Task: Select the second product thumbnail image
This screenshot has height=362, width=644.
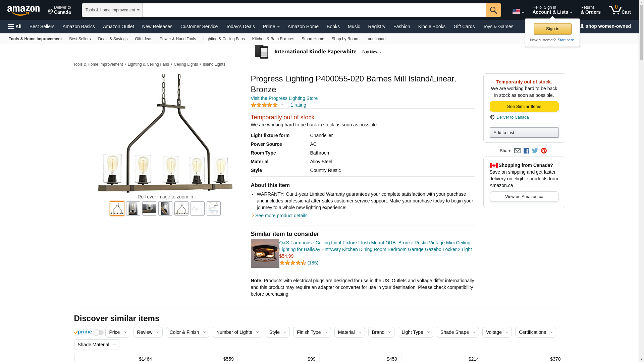Action: point(133,208)
